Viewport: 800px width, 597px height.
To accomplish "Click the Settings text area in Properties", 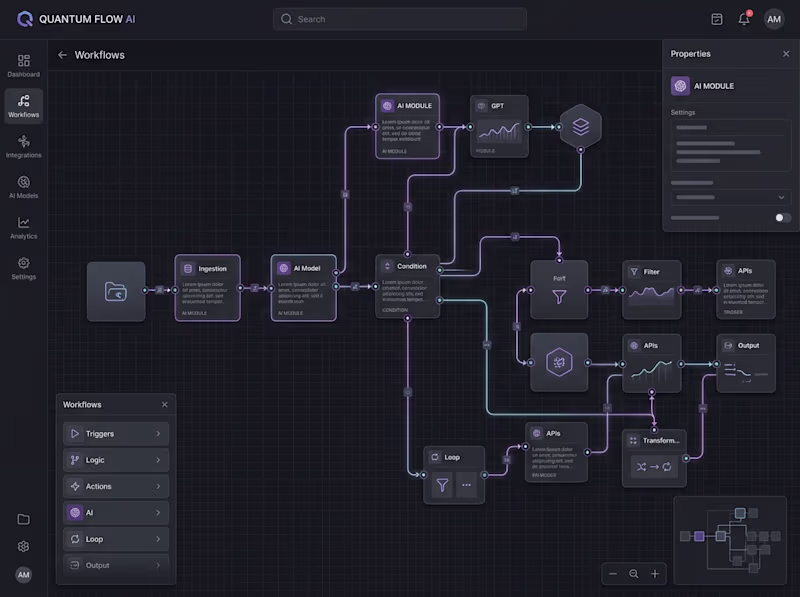I will click(731, 145).
